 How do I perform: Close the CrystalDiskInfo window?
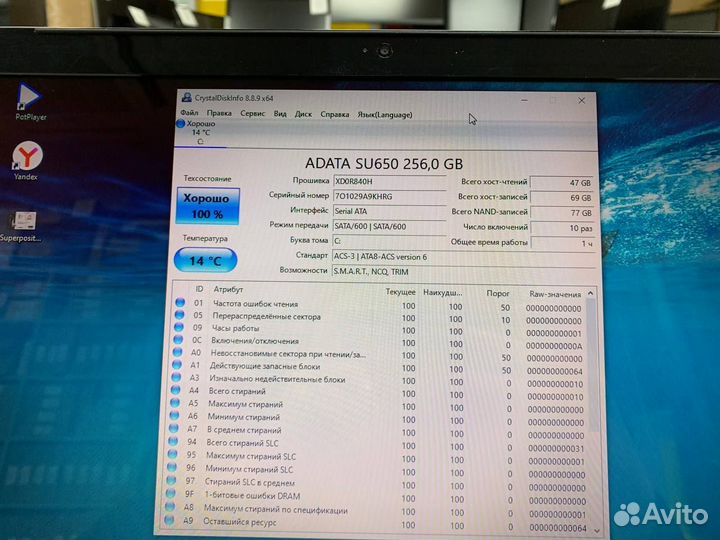tap(581, 101)
